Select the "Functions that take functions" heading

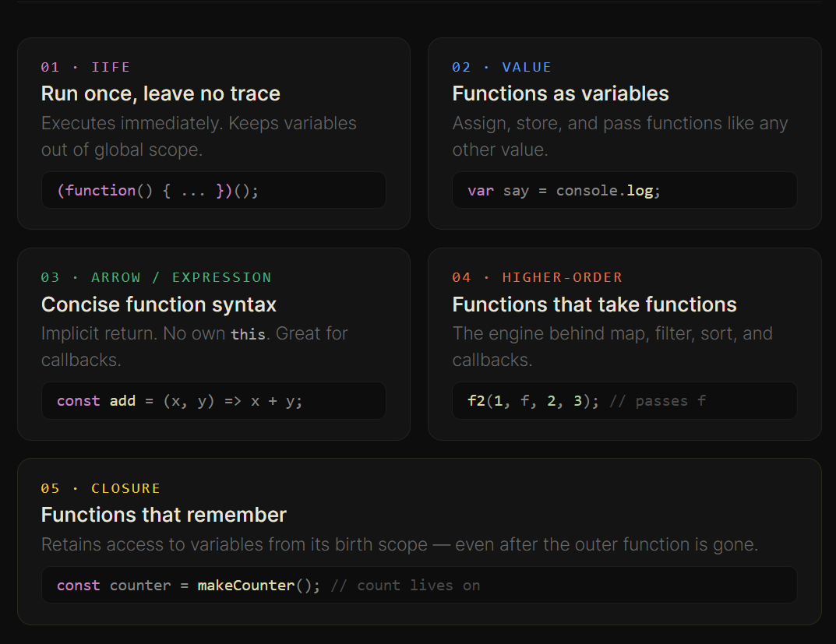click(594, 304)
